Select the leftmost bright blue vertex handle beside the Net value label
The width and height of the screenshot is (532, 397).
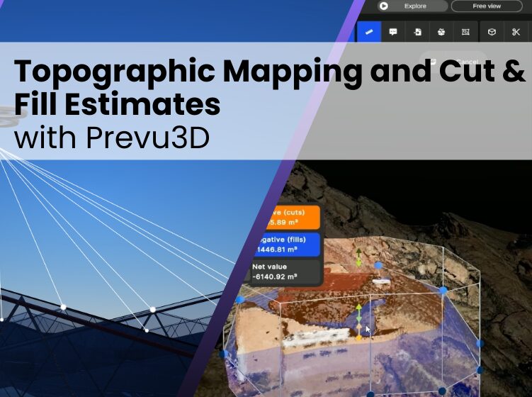[x=239, y=300]
